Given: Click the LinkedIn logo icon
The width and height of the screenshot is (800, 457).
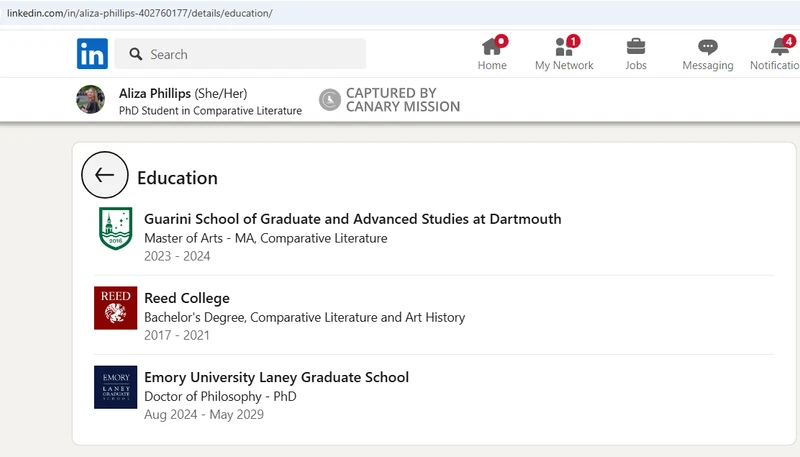Looking at the screenshot, I should [x=92, y=54].
